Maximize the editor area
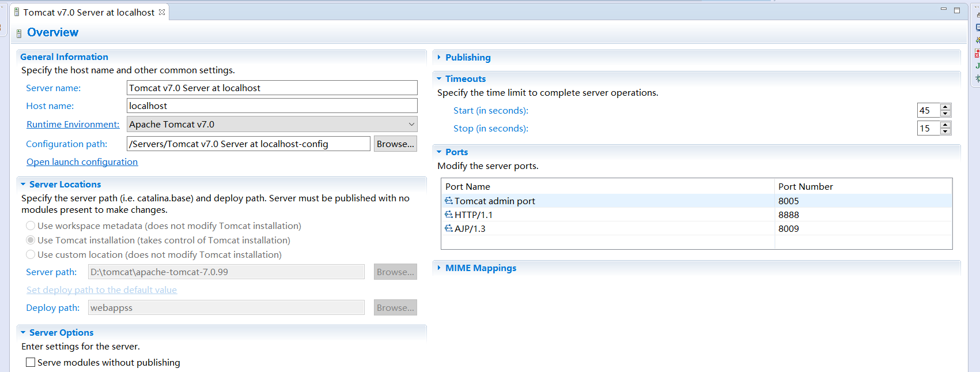 pyautogui.click(x=957, y=10)
